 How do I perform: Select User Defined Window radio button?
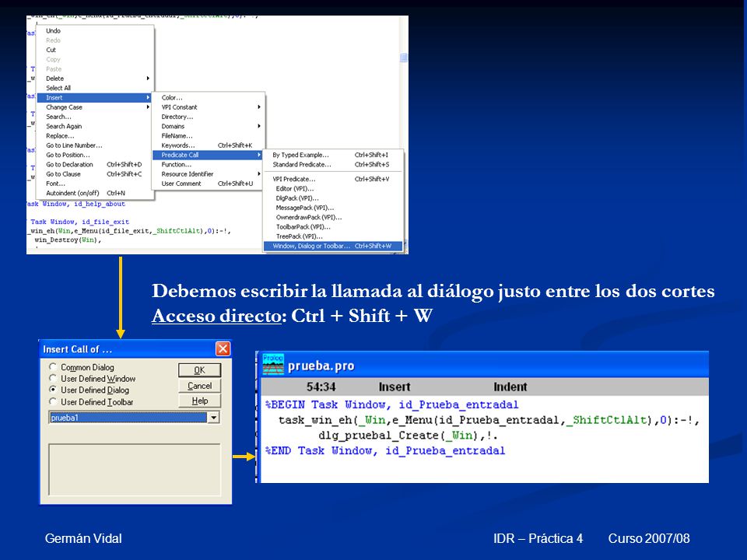click(x=53, y=378)
